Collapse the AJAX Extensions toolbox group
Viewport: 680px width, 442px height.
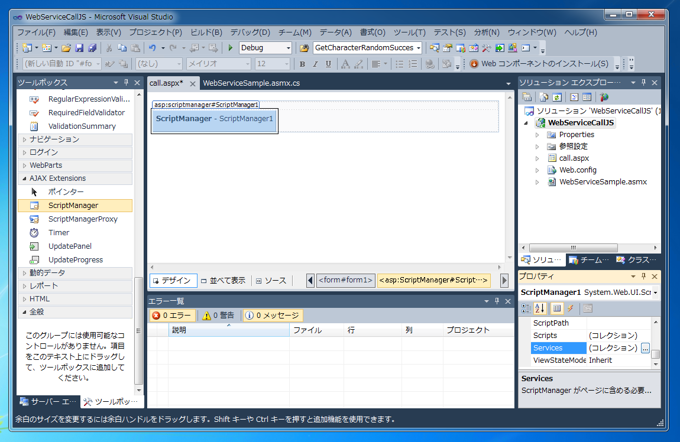coord(24,178)
